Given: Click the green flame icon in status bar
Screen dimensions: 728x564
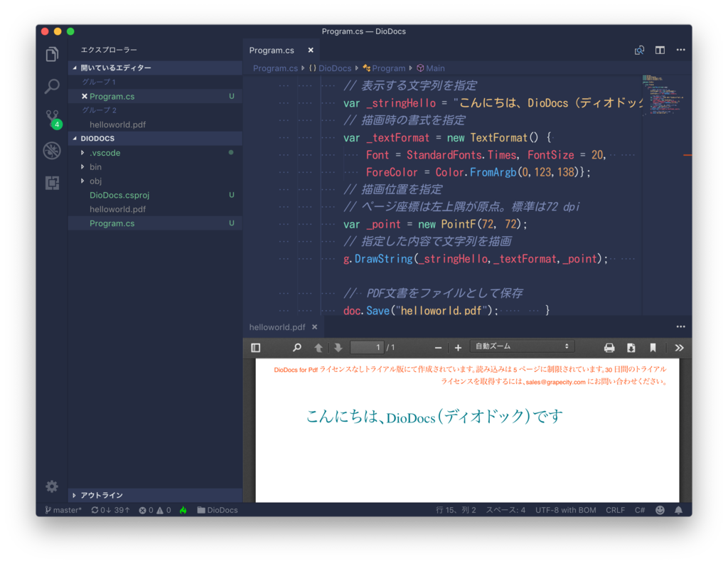Looking at the screenshot, I should pyautogui.click(x=183, y=510).
